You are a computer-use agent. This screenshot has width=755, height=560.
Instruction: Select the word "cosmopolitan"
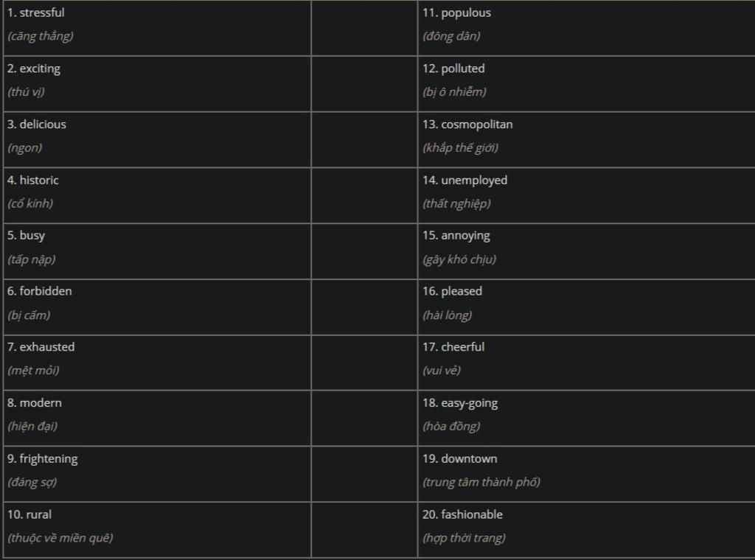(477, 125)
